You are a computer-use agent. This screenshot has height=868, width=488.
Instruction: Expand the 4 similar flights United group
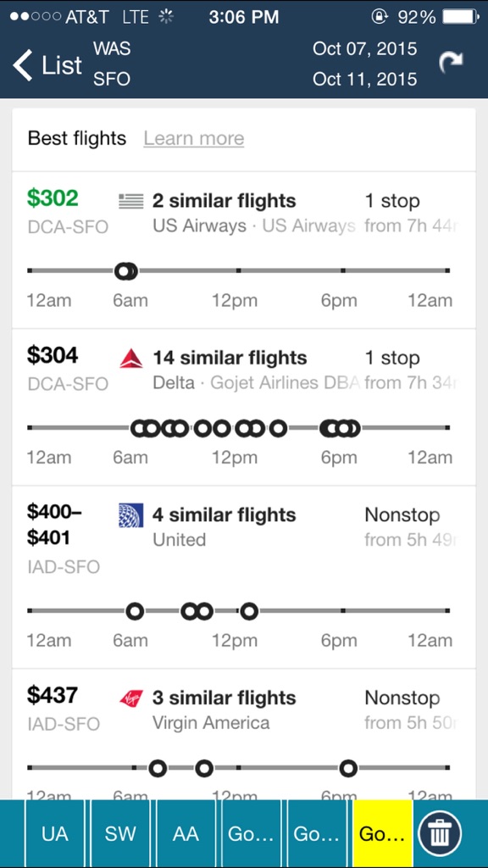pyautogui.click(x=243, y=577)
